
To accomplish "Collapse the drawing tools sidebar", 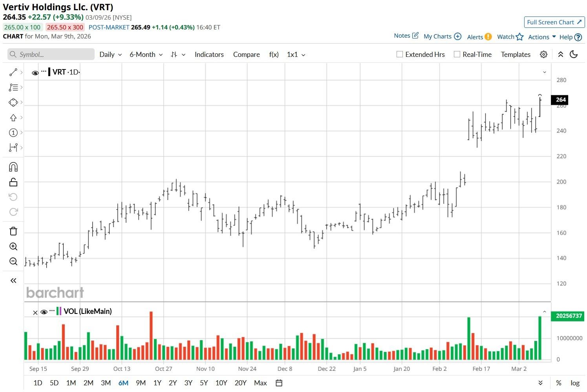I will pos(13,281).
